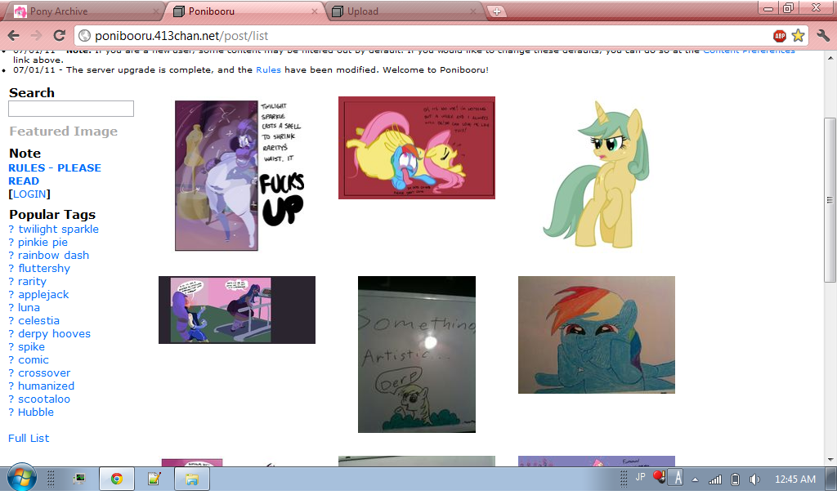This screenshot has width=837, height=504.
Task: Select the Poniibooru tab
Action: tap(245, 11)
